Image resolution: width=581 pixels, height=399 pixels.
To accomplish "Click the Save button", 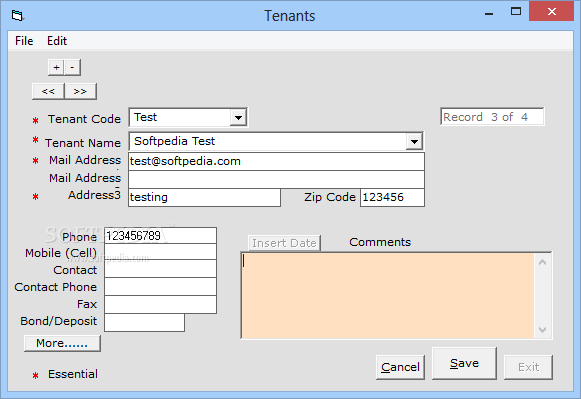I will click(464, 363).
